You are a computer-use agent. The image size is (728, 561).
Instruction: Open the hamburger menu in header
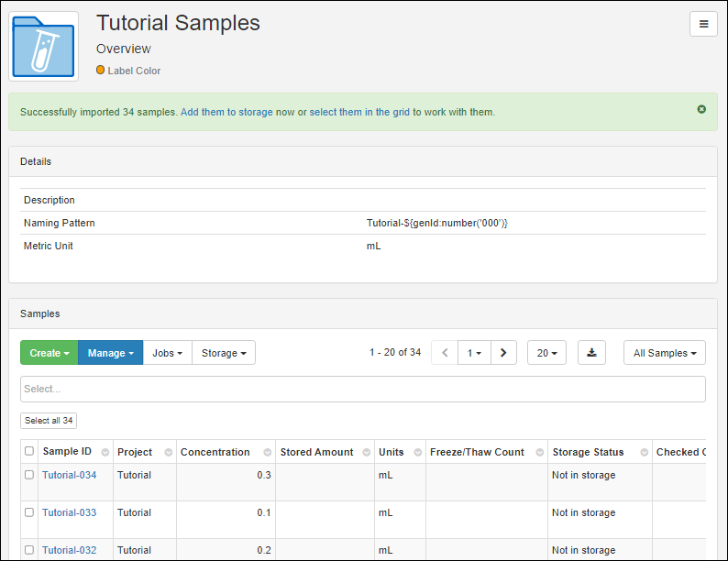[703, 25]
